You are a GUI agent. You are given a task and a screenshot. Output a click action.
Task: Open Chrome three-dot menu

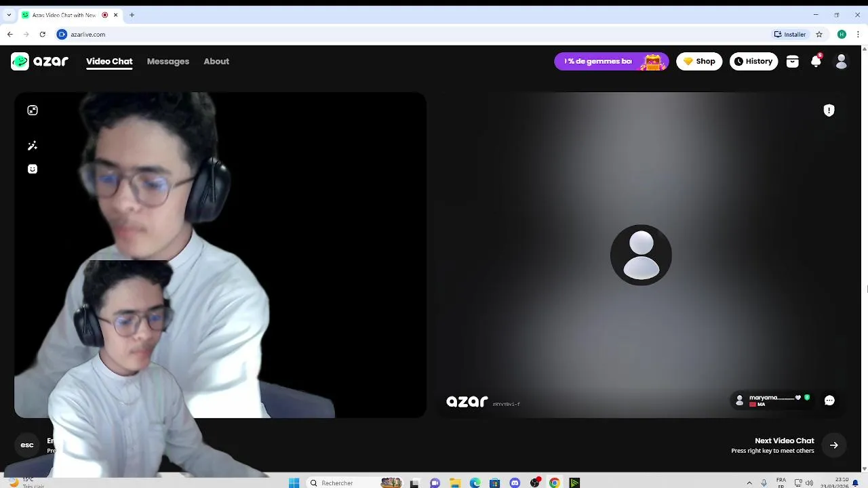858,34
